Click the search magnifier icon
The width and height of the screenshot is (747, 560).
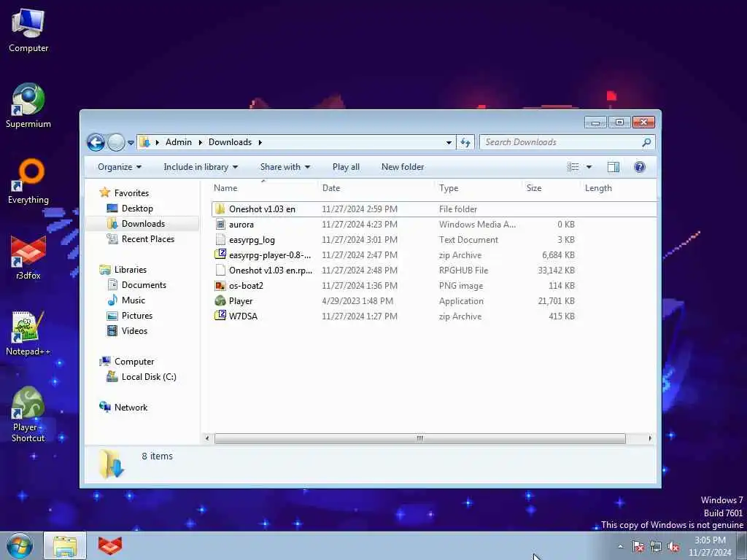click(646, 142)
